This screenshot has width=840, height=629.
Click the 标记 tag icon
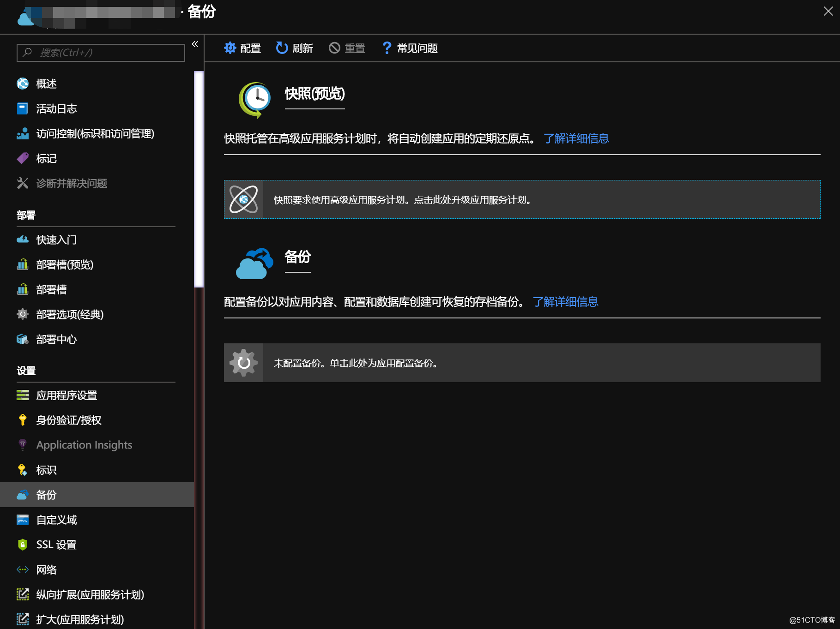coord(23,158)
